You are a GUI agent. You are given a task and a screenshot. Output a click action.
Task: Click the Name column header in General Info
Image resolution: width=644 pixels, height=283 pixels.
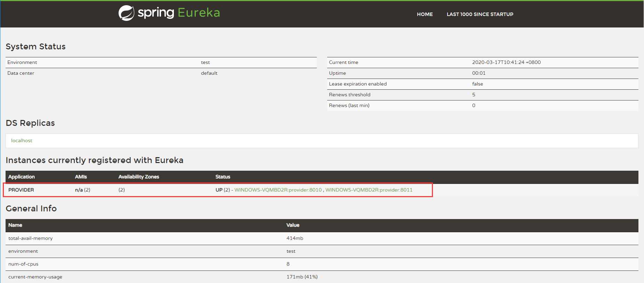tap(15, 225)
